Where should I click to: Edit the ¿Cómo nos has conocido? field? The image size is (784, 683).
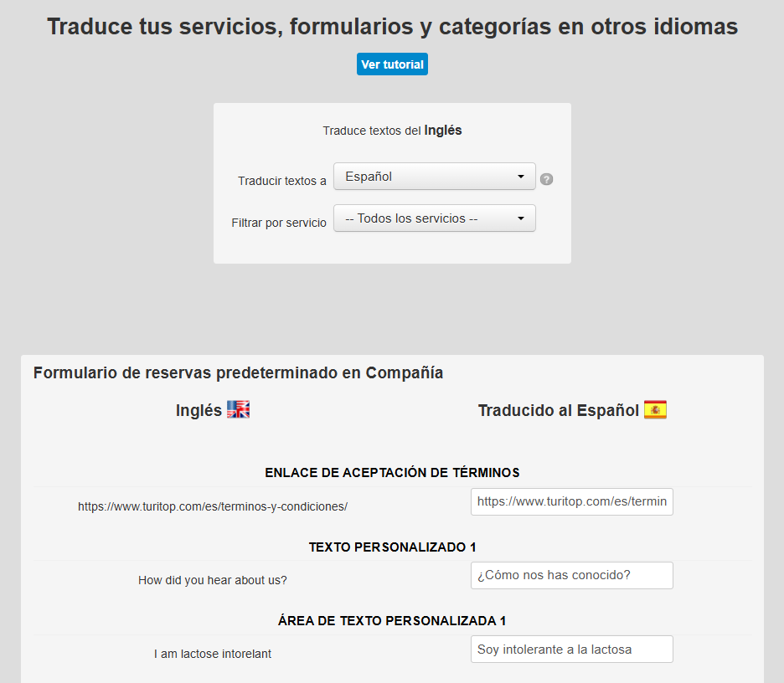tap(571, 576)
